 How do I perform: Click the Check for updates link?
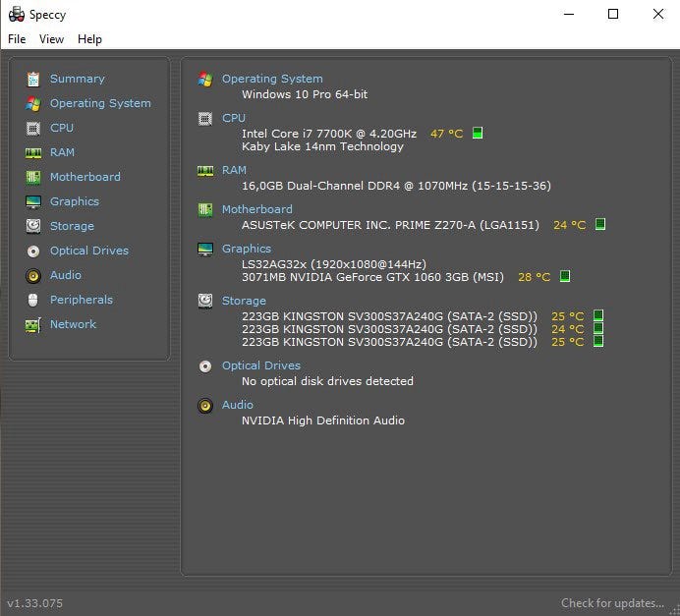point(614,602)
